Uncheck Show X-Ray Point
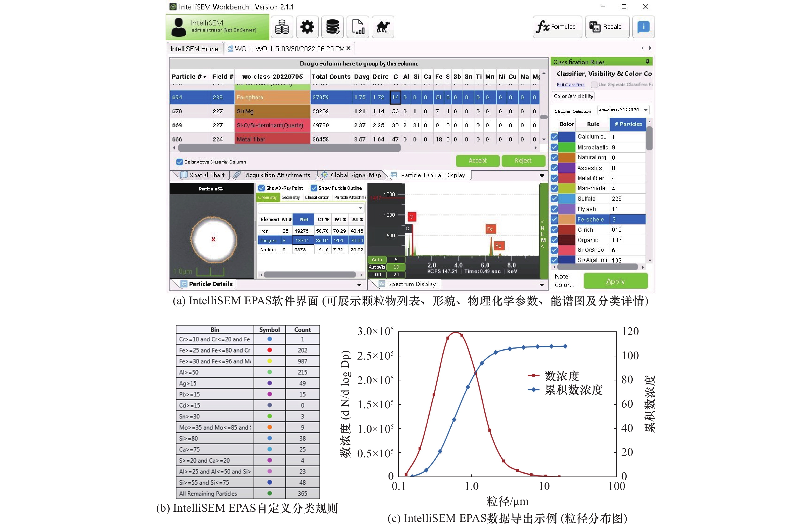The width and height of the screenshot is (812, 526). click(x=261, y=188)
